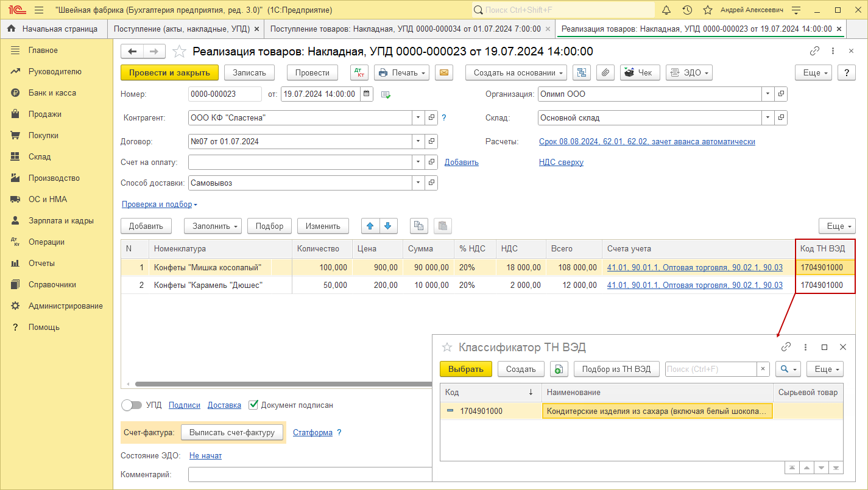Open the notifications bell icon
This screenshot has height=490, width=868.
[666, 10]
